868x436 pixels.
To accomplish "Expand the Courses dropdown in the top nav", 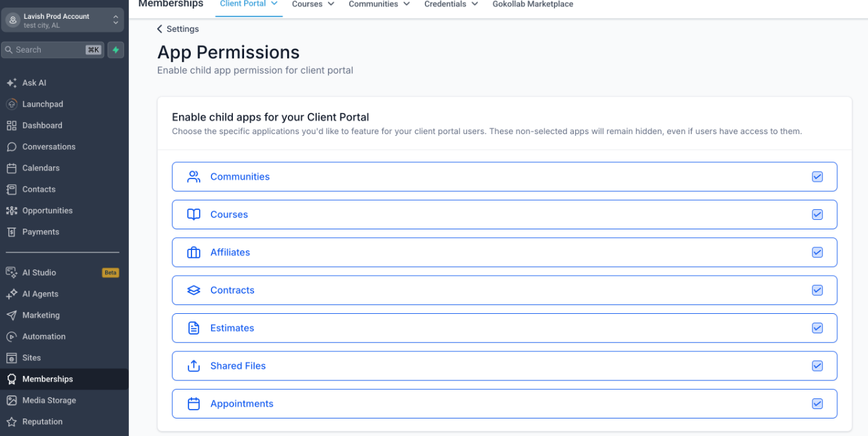I will click(313, 4).
